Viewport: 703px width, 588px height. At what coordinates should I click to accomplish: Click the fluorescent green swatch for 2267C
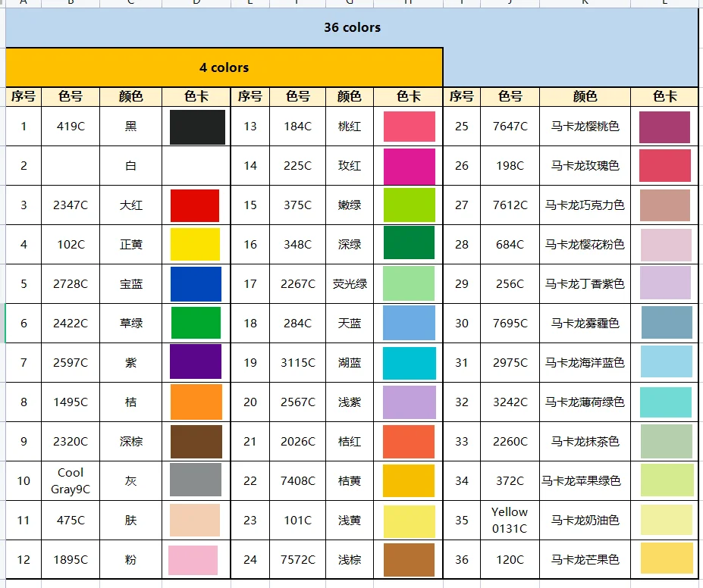click(409, 283)
